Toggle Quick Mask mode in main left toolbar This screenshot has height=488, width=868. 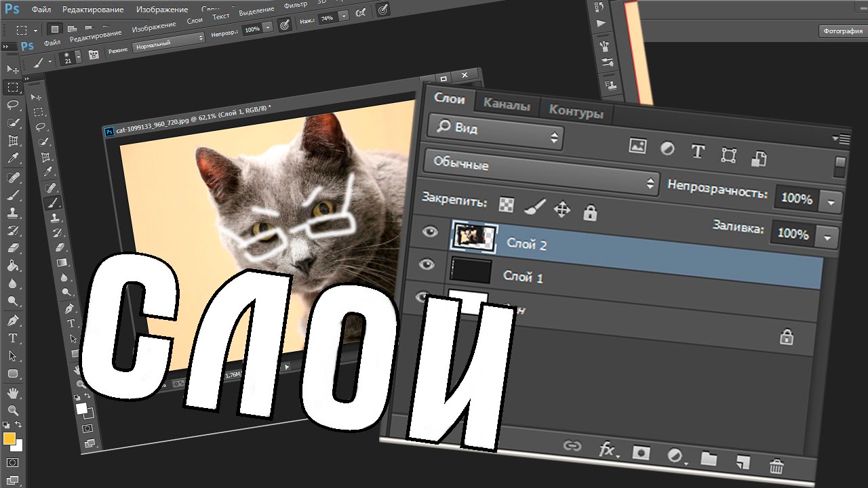pos(12,463)
